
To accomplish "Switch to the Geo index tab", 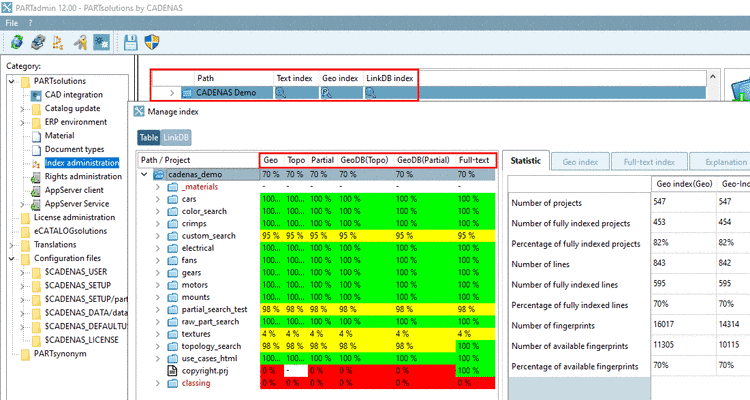I will tap(580, 162).
